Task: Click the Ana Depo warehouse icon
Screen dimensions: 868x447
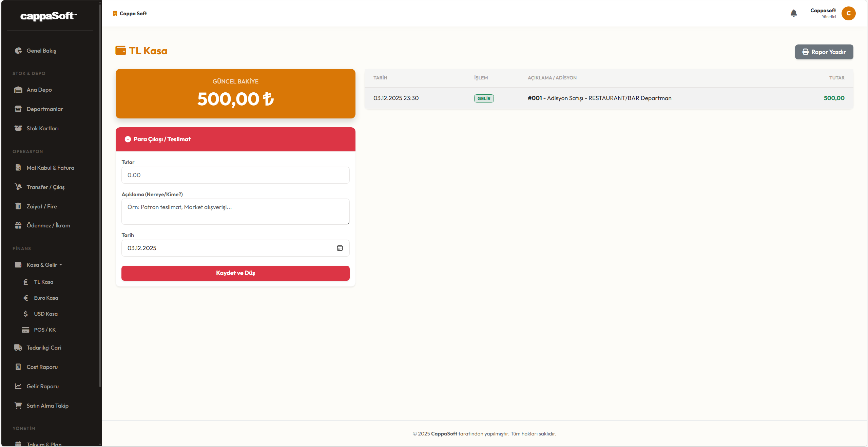Action: point(18,90)
